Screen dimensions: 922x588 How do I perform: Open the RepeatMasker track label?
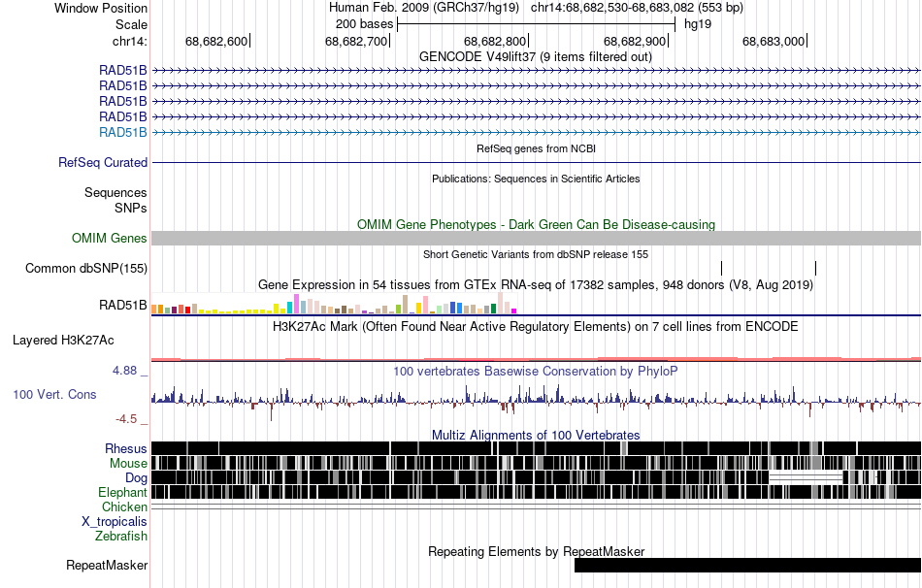pyautogui.click(x=107, y=565)
